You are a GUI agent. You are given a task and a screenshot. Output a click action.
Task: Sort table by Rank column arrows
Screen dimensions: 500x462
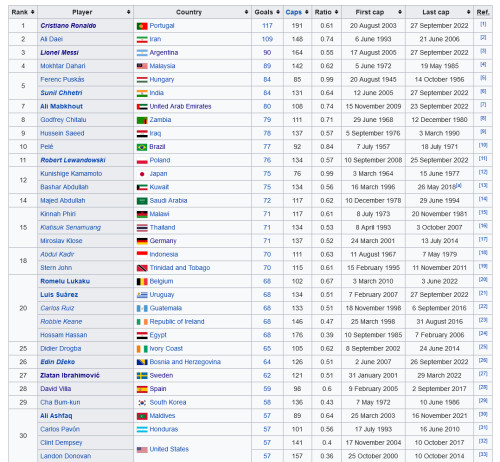click(x=33, y=12)
